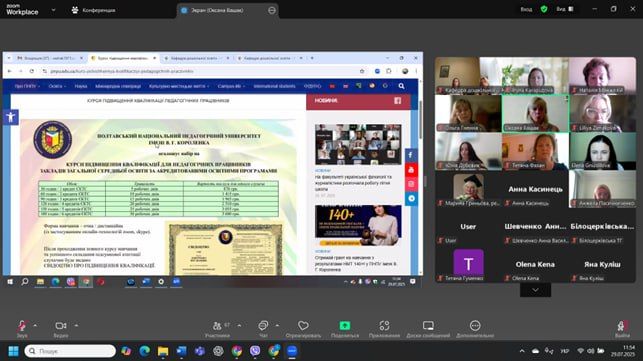
Task: Switch to the first Gmail inbox browser tab
Action: coord(49,58)
